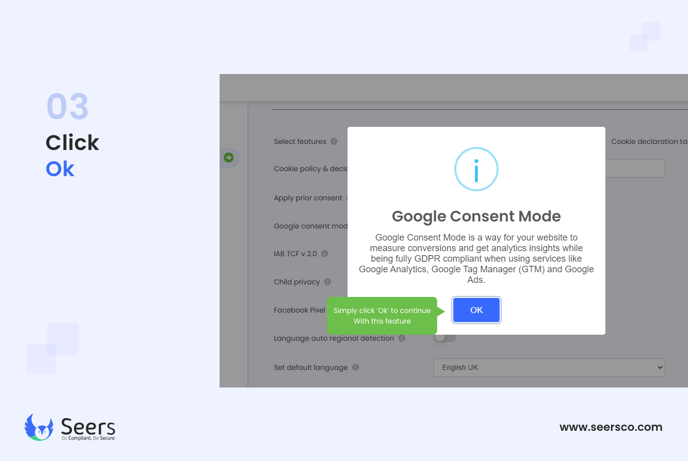This screenshot has width=688, height=461.
Task: Click the green arrow sidebar icon
Action: pos(229,157)
